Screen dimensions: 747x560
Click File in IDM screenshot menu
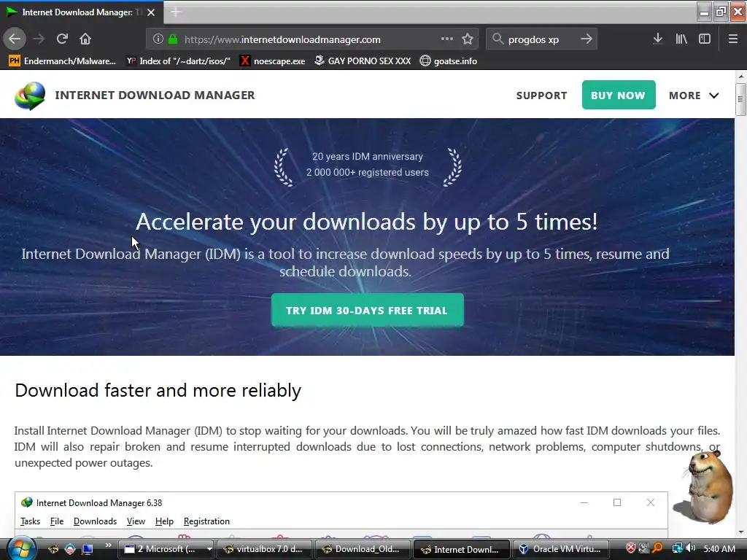(x=57, y=521)
